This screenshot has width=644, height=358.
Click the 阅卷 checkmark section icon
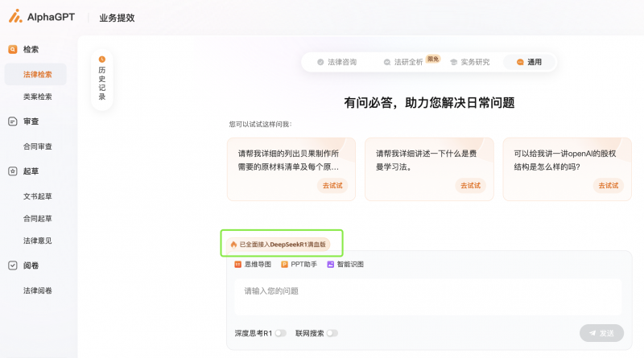point(12,265)
